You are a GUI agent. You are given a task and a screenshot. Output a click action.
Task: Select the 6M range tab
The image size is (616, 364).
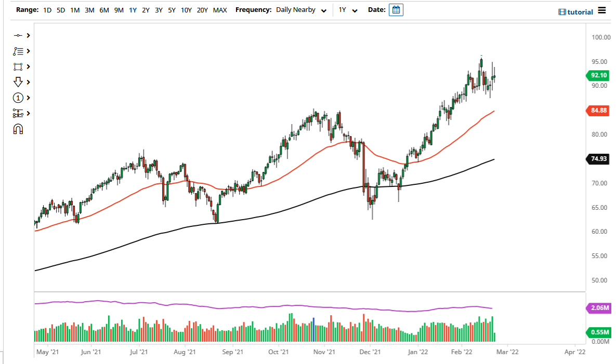(x=103, y=9)
